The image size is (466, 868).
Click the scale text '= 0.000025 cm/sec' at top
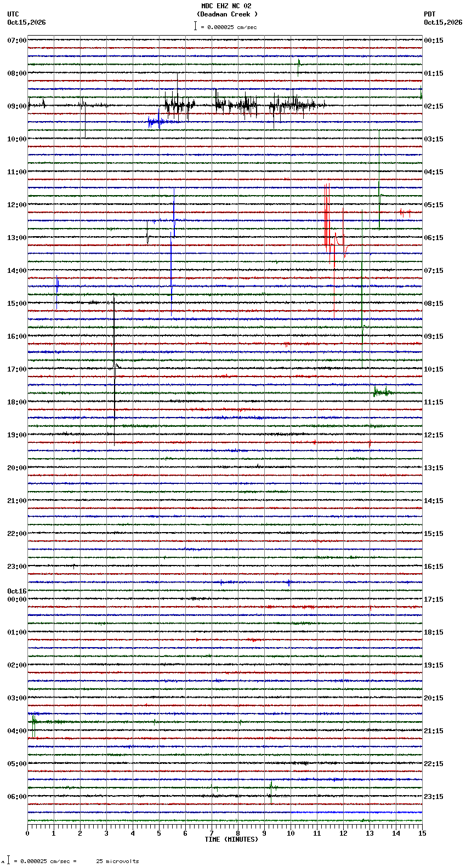(x=229, y=27)
